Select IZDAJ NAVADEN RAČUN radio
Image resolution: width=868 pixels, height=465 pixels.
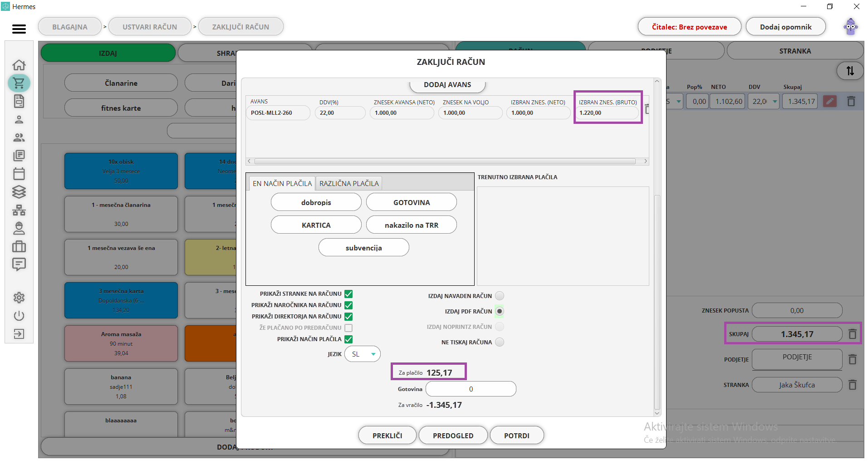(500, 296)
